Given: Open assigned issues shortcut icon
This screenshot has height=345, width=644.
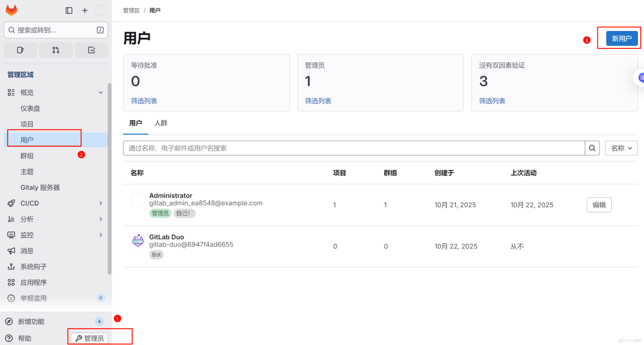Looking at the screenshot, I should coord(20,49).
